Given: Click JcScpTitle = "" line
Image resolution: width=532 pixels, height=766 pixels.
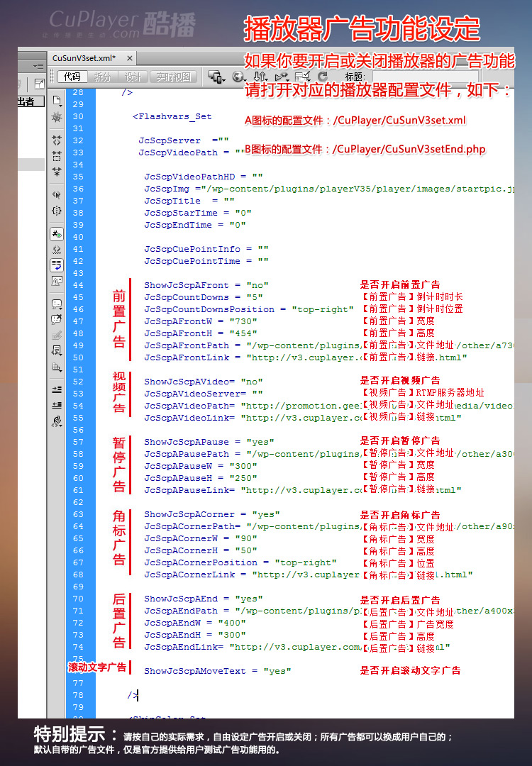Looking at the screenshot, I should pyautogui.click(x=189, y=201).
